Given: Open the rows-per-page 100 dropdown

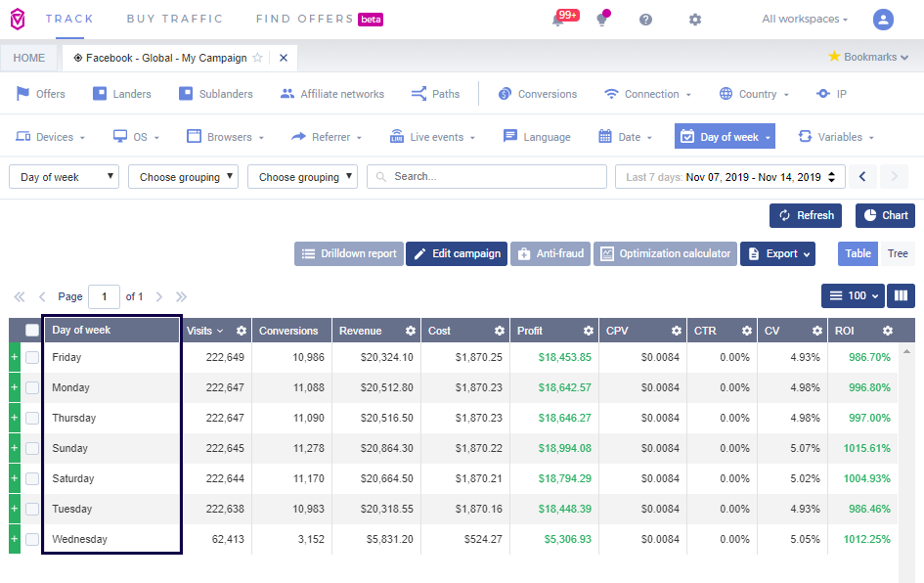Looking at the screenshot, I should 853,295.
